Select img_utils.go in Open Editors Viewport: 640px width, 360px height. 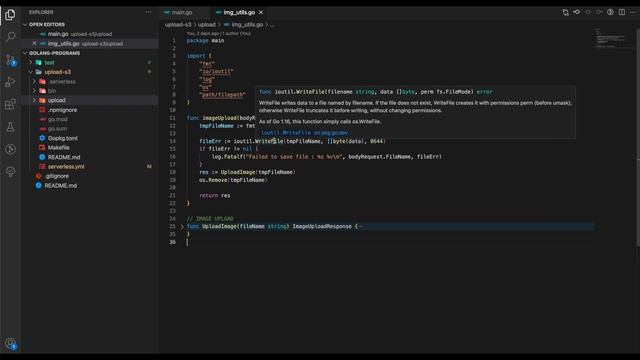[x=63, y=43]
